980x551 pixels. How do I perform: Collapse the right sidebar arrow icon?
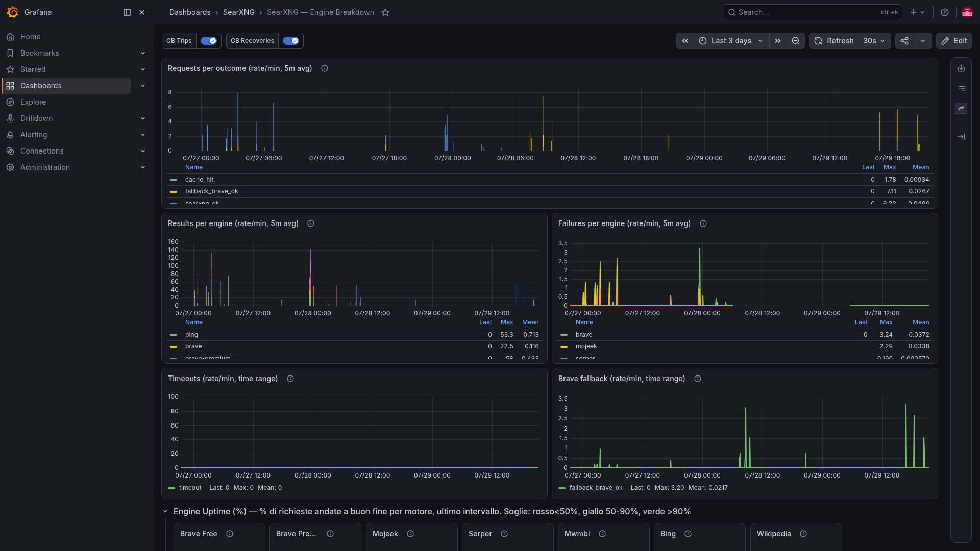pos(961,137)
